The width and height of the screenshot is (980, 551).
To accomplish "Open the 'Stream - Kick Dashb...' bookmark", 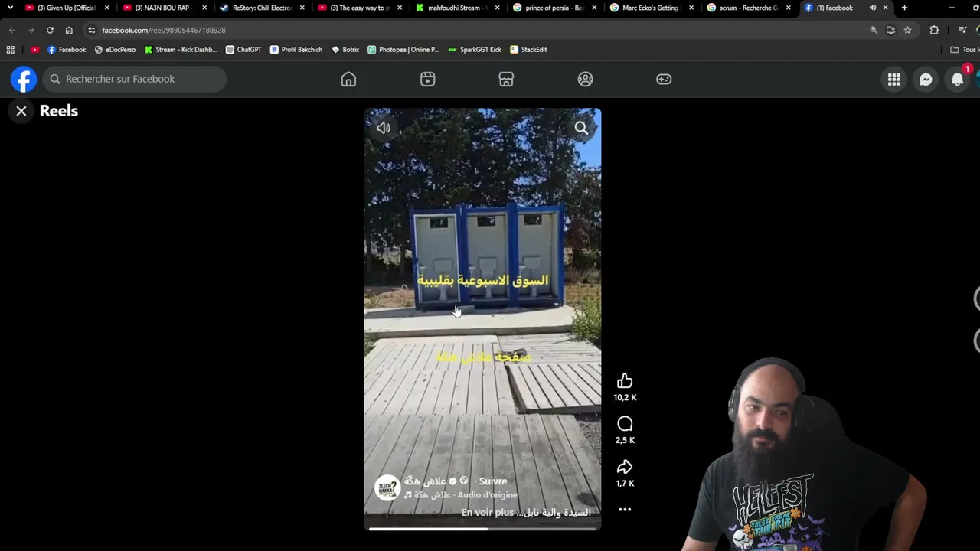I will point(181,50).
